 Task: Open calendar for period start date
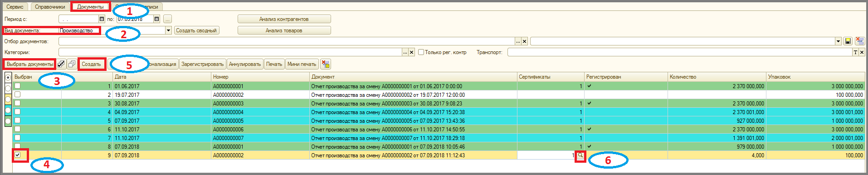pyautogui.click(x=102, y=19)
